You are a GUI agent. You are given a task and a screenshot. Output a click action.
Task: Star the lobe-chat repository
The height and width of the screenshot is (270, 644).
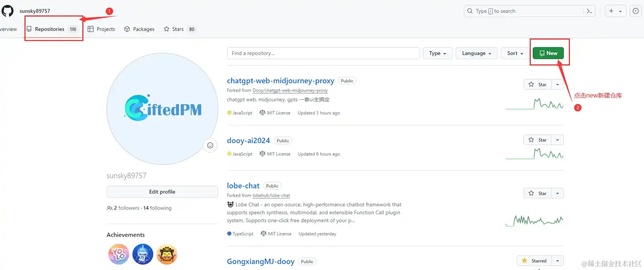click(x=538, y=193)
